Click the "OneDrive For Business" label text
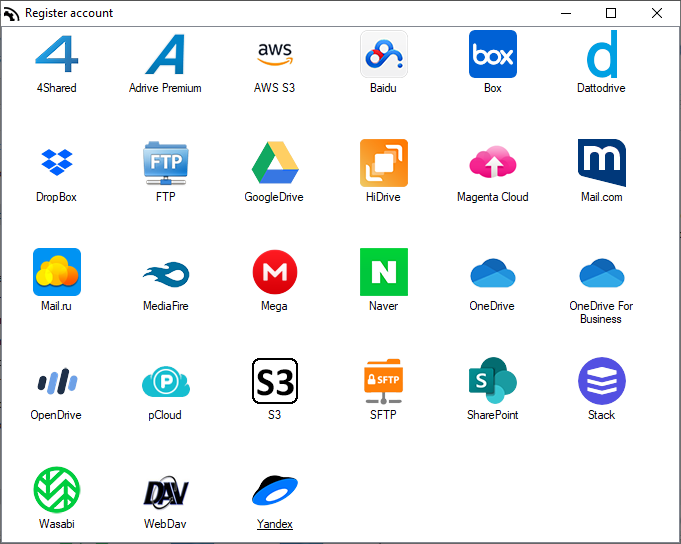This screenshot has height=544, width=681. (601, 312)
